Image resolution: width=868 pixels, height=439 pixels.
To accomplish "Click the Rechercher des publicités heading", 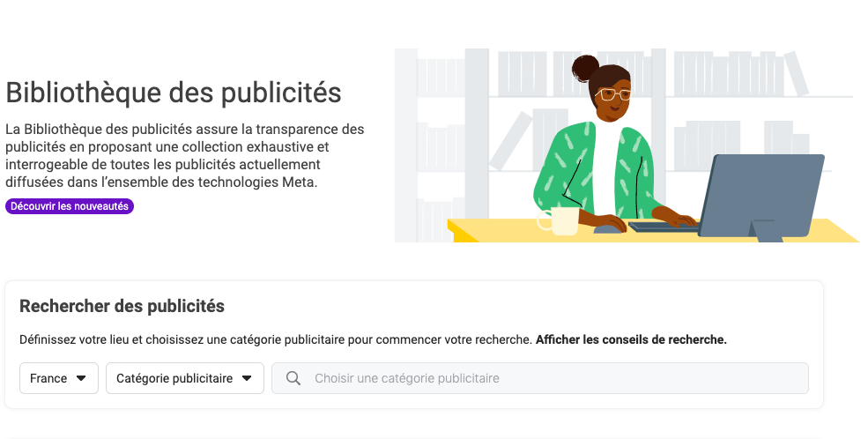I will tap(122, 306).
